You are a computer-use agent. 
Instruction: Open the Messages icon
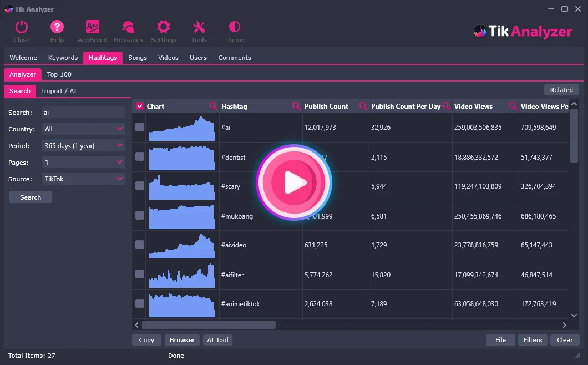[x=128, y=27]
